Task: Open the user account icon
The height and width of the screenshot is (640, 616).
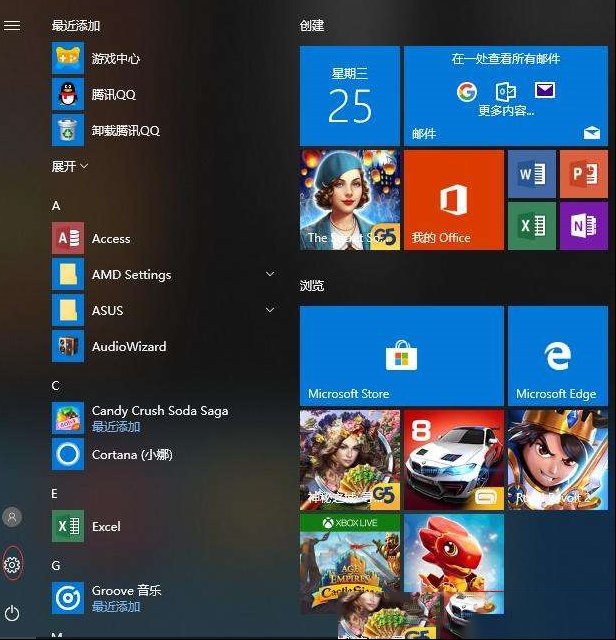Action: pos(12,517)
